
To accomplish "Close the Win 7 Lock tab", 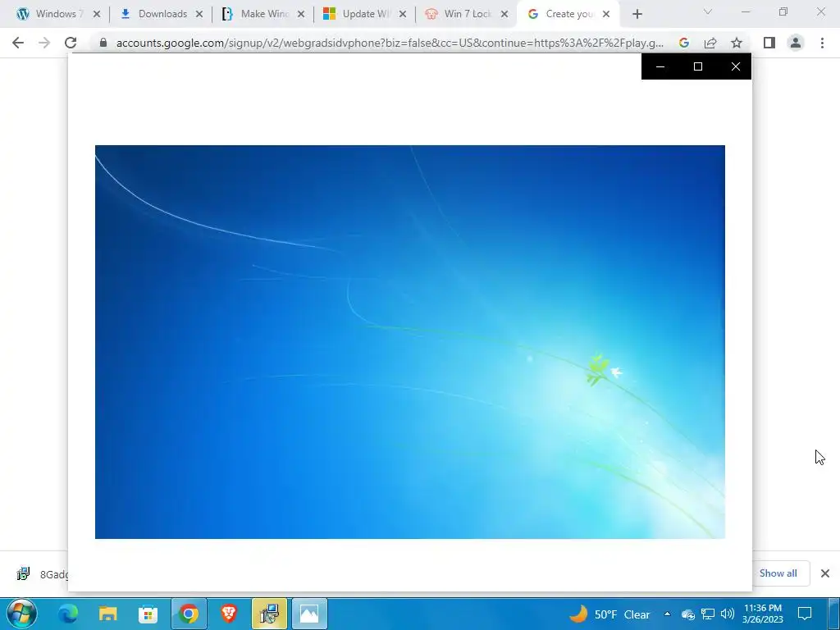I will (504, 14).
